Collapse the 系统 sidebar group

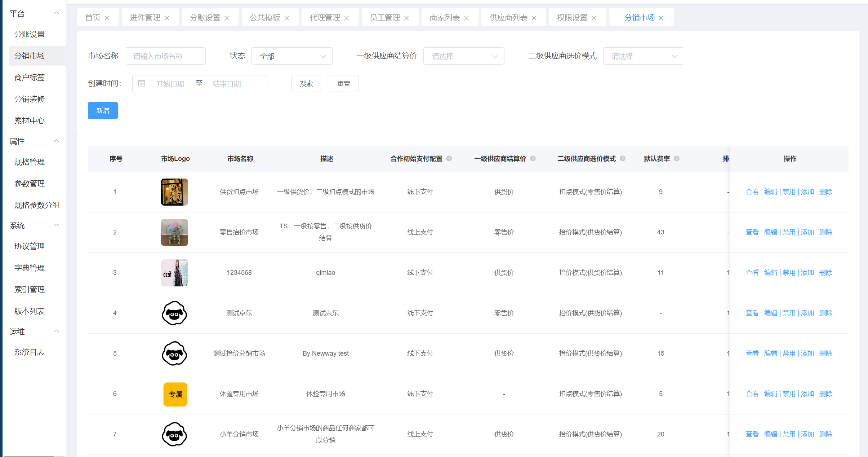point(57,225)
